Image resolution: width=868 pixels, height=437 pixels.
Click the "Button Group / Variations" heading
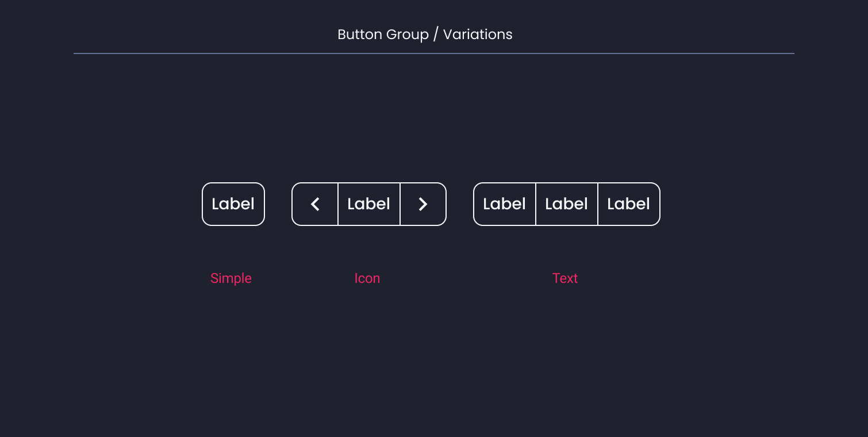[x=425, y=34]
